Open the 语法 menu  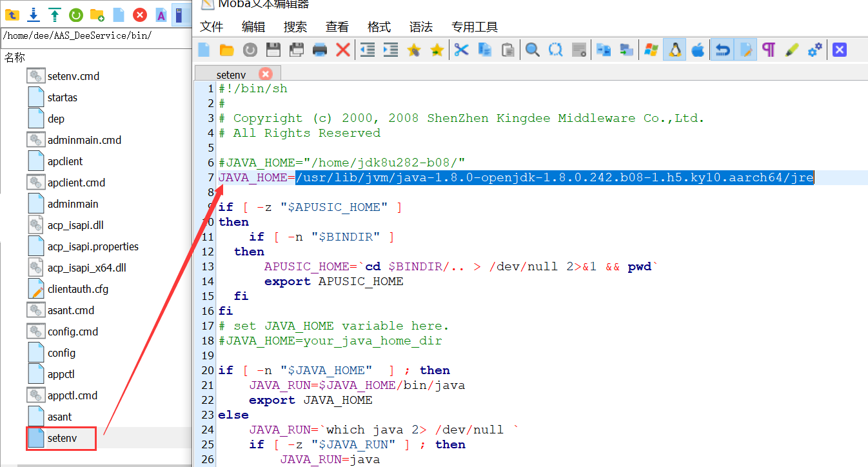421,26
